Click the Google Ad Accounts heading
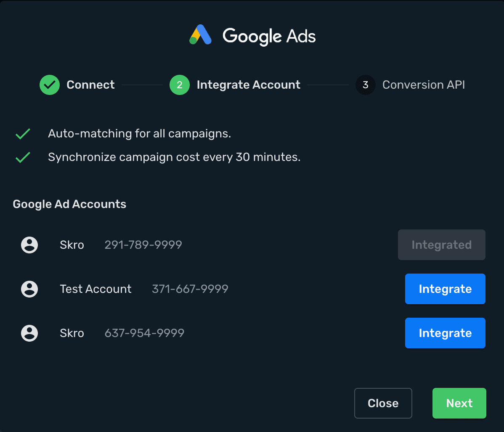The width and height of the screenshot is (504, 432). point(69,204)
